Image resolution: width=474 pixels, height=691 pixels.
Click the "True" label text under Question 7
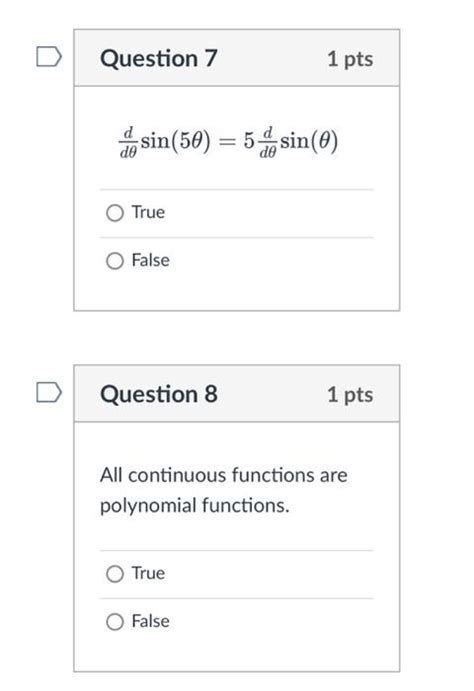tap(148, 212)
